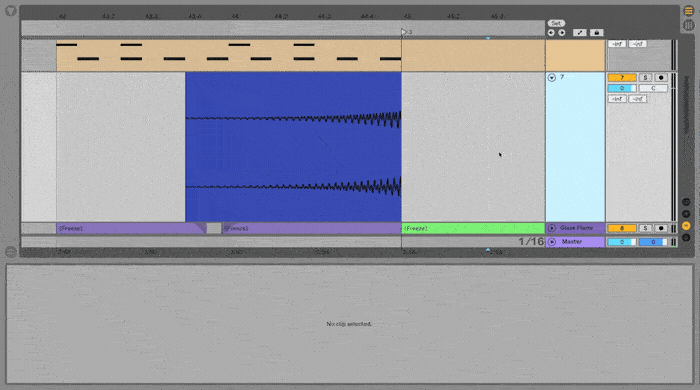Click beat ruler at bar 45

(x=407, y=16)
